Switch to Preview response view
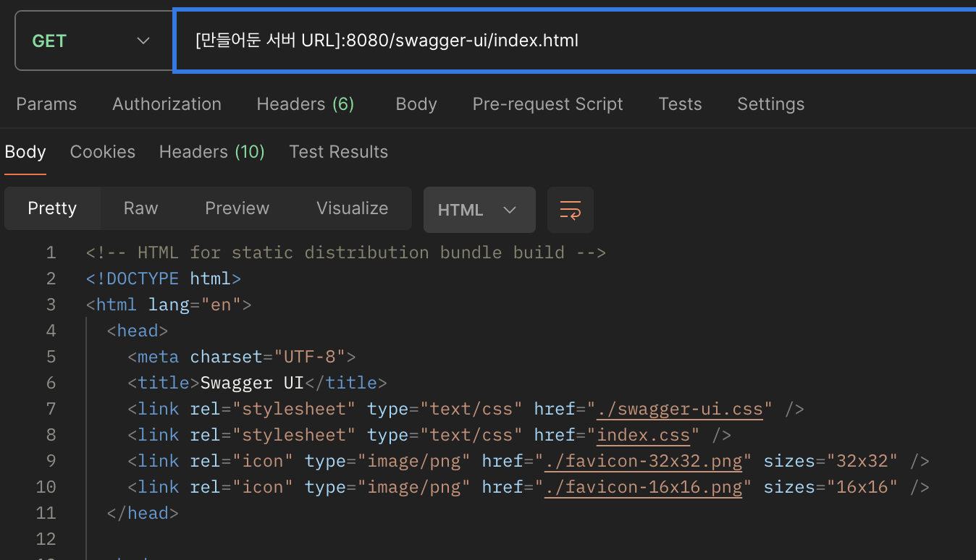 [x=237, y=208]
